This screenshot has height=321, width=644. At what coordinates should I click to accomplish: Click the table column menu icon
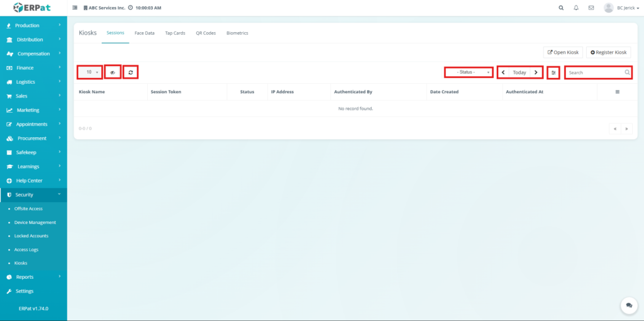617,92
